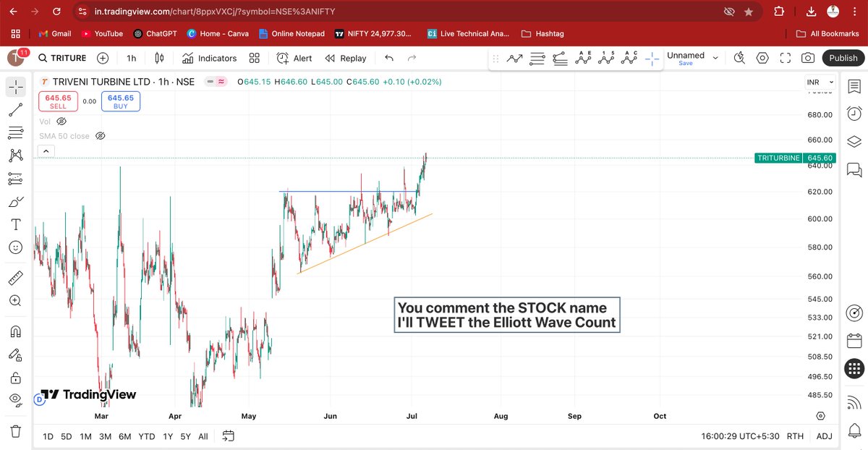
Task: Open the indicator templates grid icon
Action: click(x=255, y=58)
